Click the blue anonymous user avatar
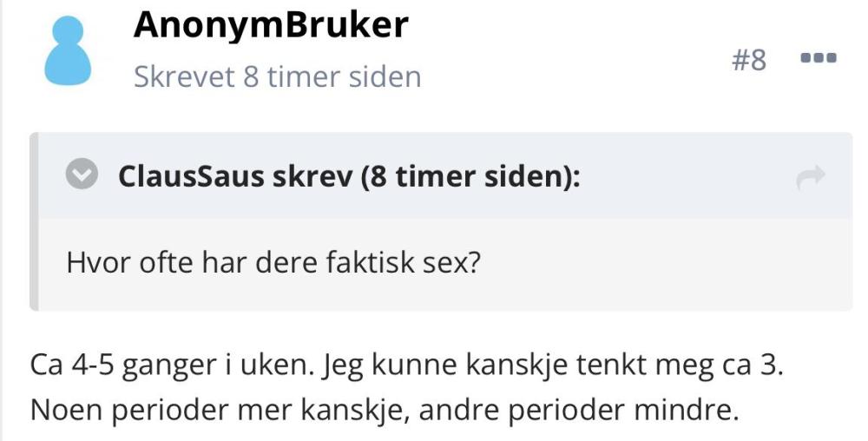 pyautogui.click(x=68, y=51)
